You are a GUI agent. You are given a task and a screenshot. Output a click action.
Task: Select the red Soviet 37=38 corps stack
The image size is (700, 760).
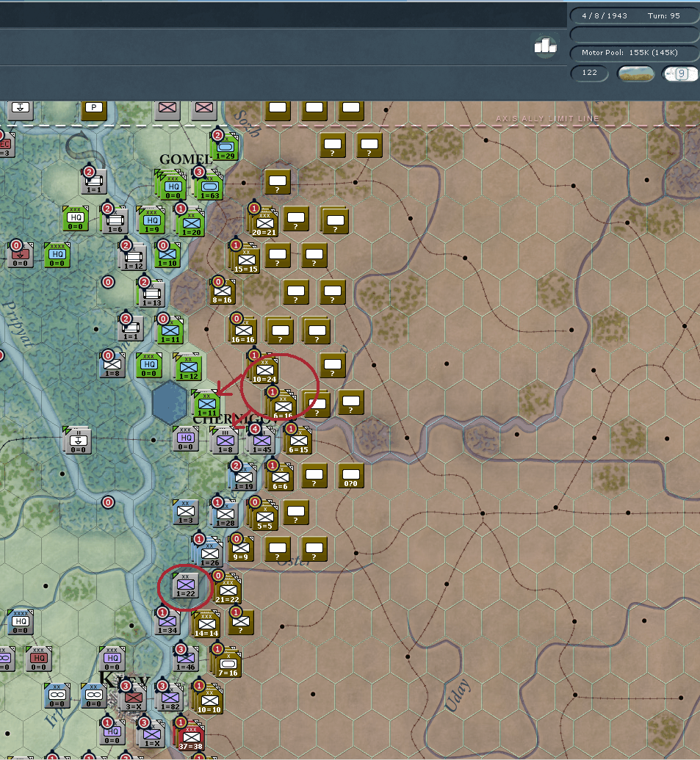190,738
